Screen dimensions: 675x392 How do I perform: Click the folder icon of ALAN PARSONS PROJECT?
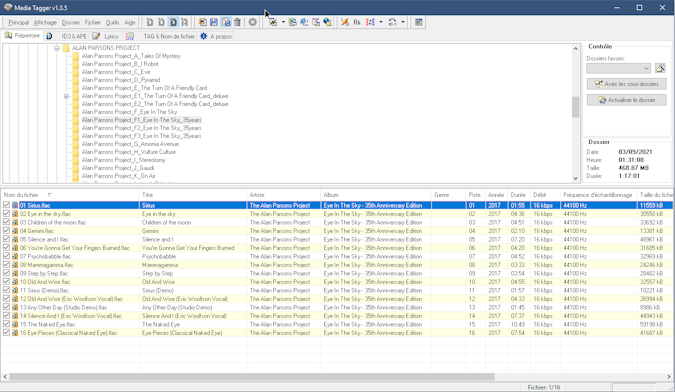coord(66,48)
